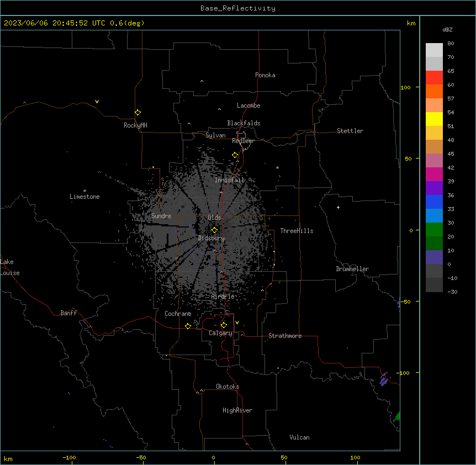This screenshot has width=476, height=465.
Task: Click the white plus marker north of Drumheller
Action: point(338,207)
